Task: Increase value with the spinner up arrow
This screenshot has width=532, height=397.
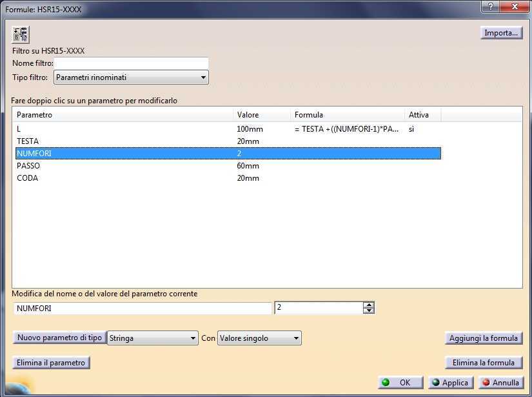Action: [x=368, y=305]
